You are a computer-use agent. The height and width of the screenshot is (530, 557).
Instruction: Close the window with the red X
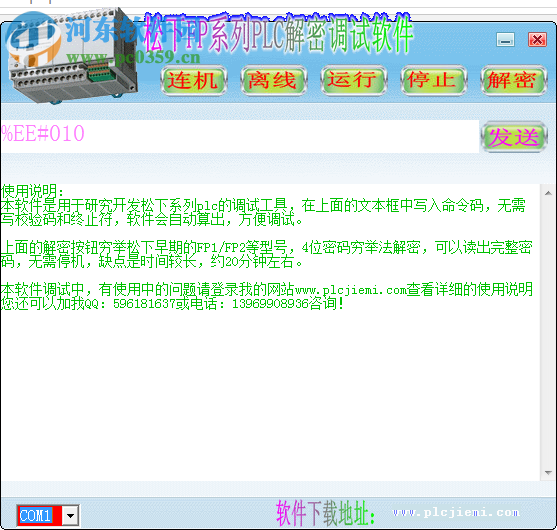(x=537, y=39)
